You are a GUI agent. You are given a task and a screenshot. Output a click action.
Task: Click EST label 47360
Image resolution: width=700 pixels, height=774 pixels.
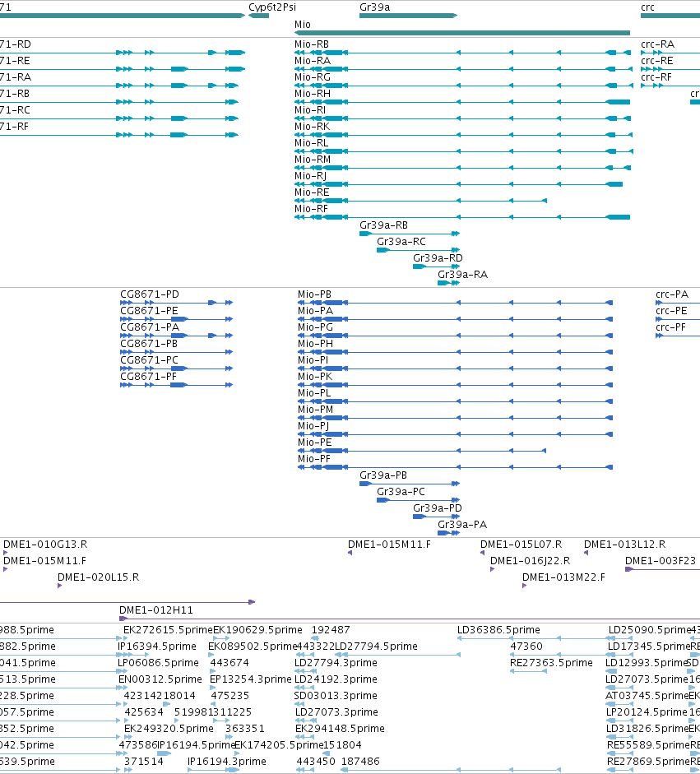pyautogui.click(x=526, y=646)
